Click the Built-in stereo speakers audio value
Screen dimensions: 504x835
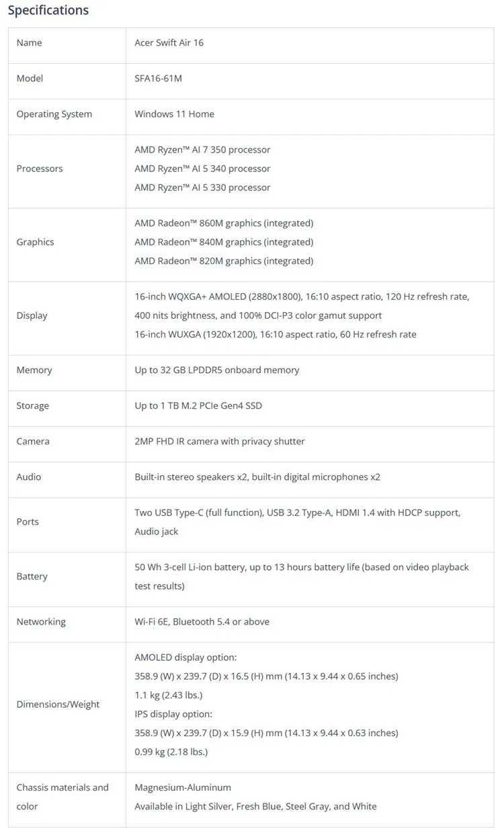click(257, 477)
